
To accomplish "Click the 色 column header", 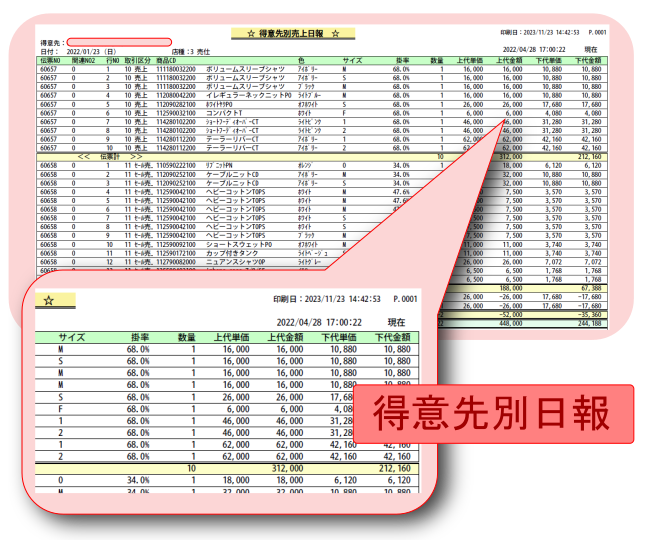I will 301,61.
